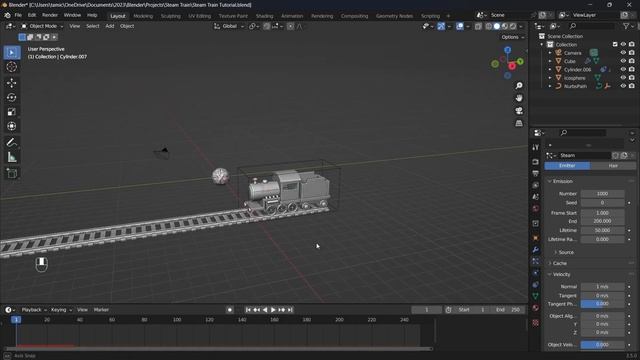Jump to the end frame
The image size is (640, 360).
[290, 310]
